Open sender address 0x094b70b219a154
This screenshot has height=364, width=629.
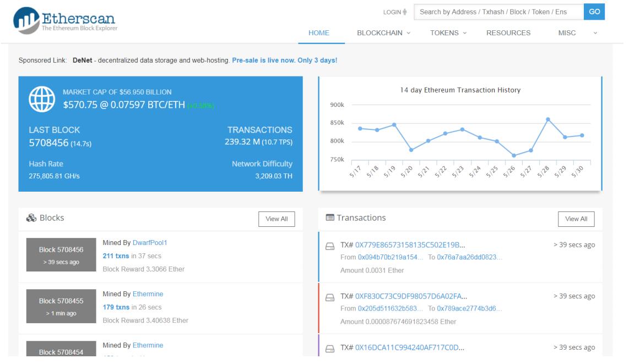(x=391, y=257)
